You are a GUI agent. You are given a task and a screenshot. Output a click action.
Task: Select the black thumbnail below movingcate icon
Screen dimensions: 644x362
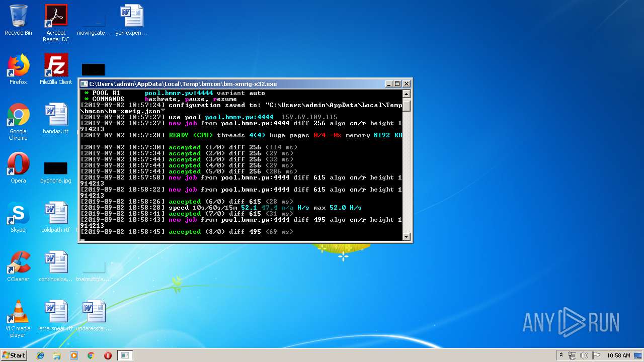[94, 69]
